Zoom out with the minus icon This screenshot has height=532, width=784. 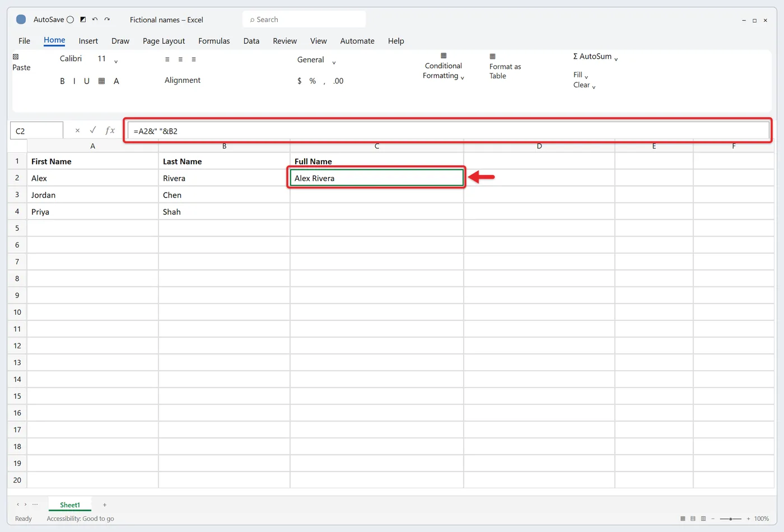713,519
